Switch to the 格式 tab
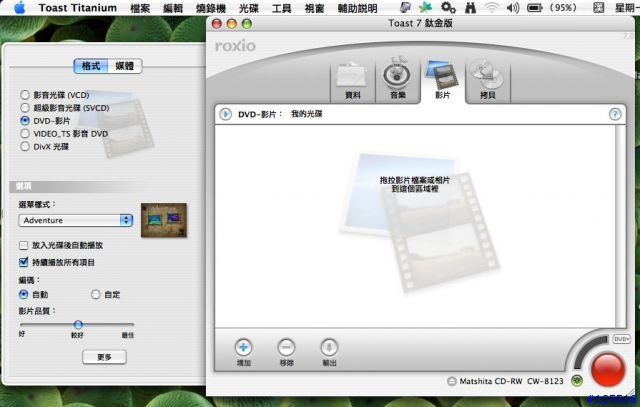The width and height of the screenshot is (640, 407). pyautogui.click(x=91, y=66)
